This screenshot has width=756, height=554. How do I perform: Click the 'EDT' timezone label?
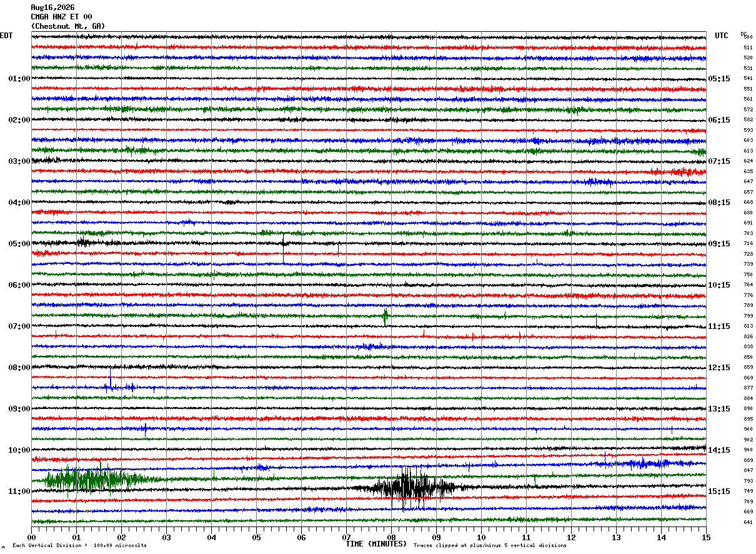coord(6,36)
